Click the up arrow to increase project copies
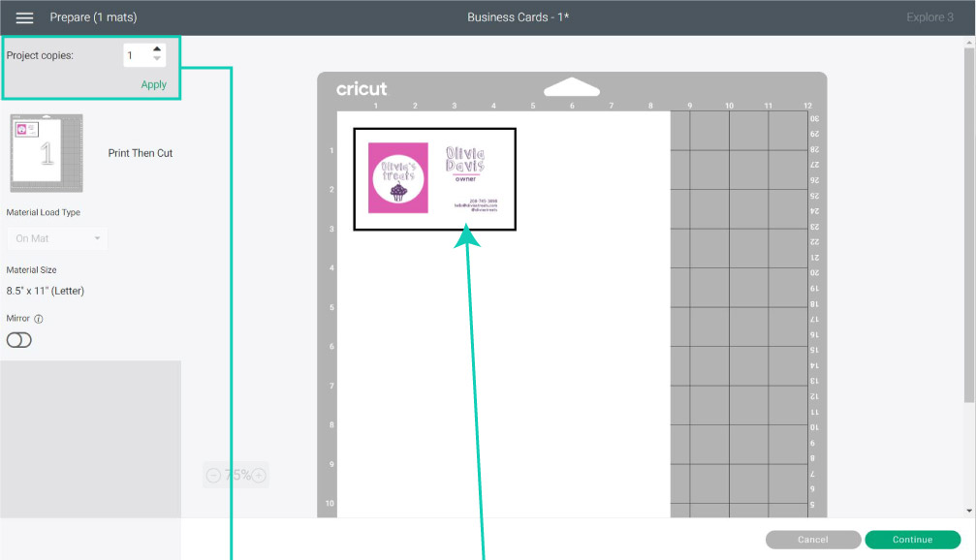The image size is (976, 560). [155, 49]
